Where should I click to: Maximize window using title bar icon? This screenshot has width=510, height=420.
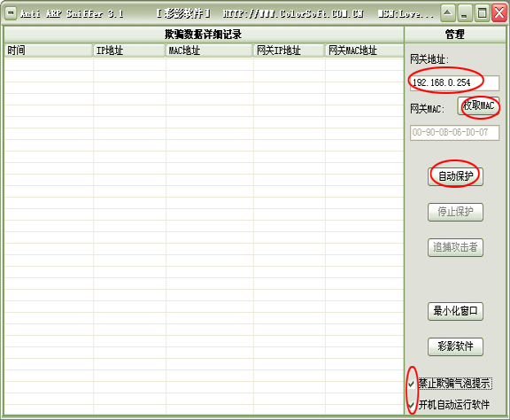point(482,13)
